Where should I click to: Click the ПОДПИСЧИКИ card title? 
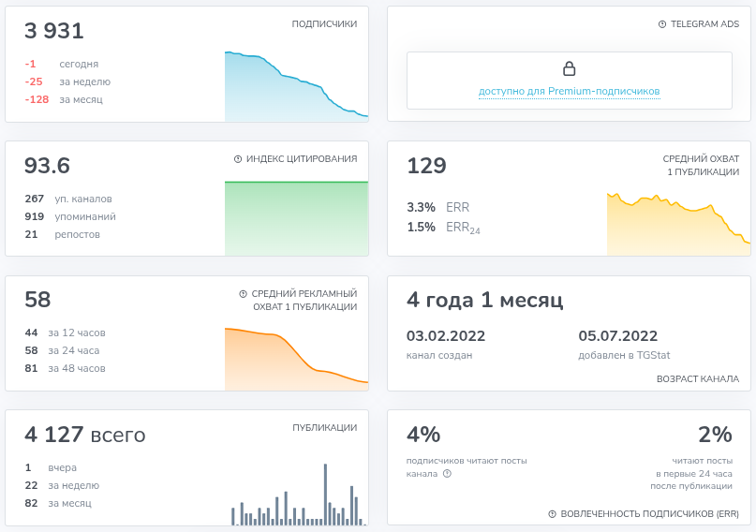(324, 24)
